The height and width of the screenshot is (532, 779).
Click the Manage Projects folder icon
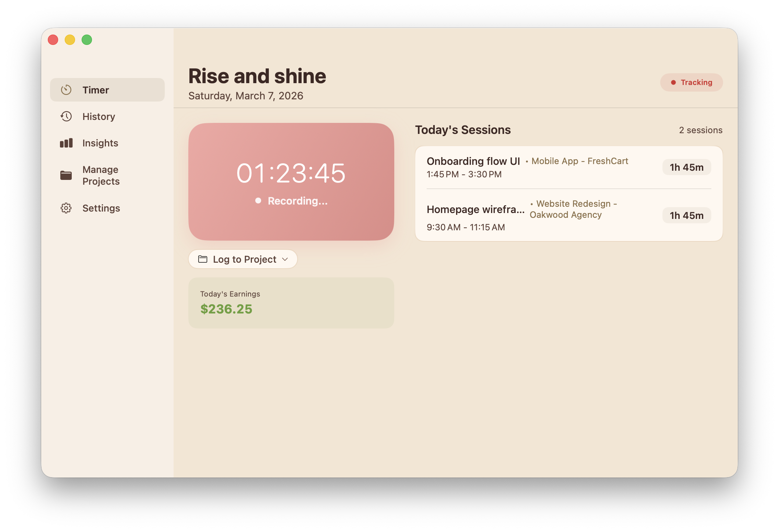coord(66,175)
